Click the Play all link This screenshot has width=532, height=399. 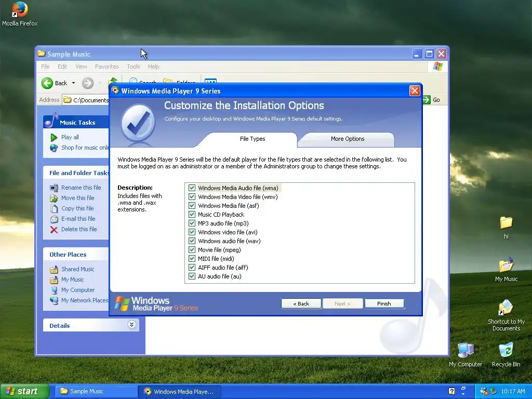click(x=70, y=137)
